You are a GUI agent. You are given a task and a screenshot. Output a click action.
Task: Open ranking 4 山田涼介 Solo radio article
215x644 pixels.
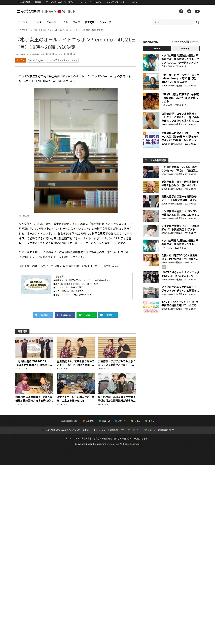tap(180, 117)
